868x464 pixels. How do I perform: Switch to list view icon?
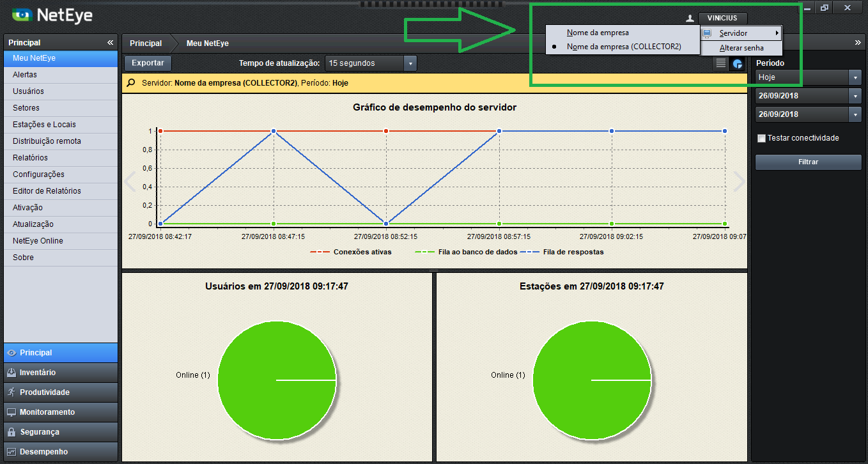point(721,63)
